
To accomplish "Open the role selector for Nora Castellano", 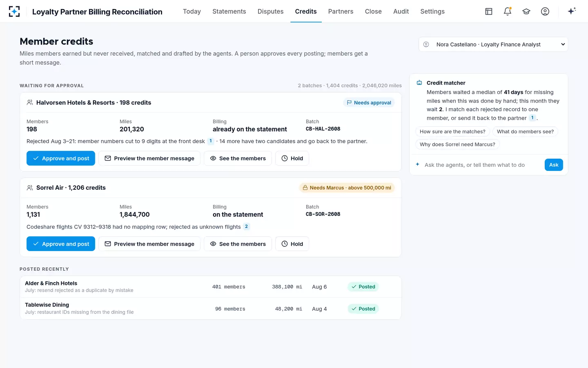I will coord(493,45).
